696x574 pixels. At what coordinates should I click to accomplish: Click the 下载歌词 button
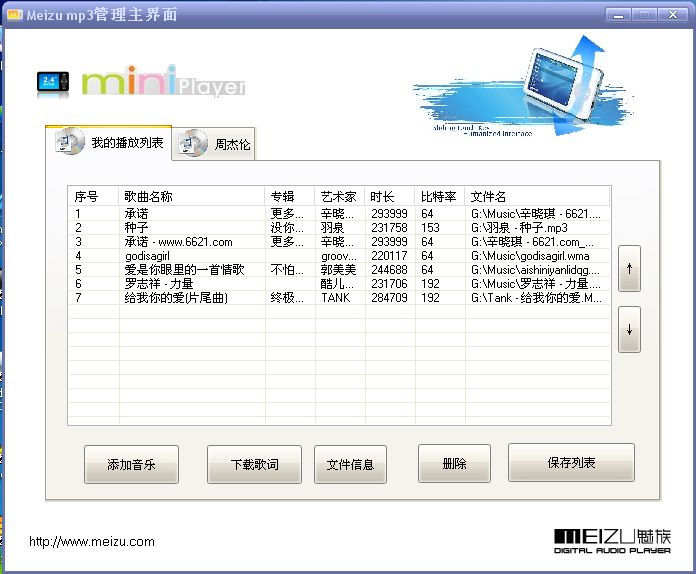[x=254, y=464]
